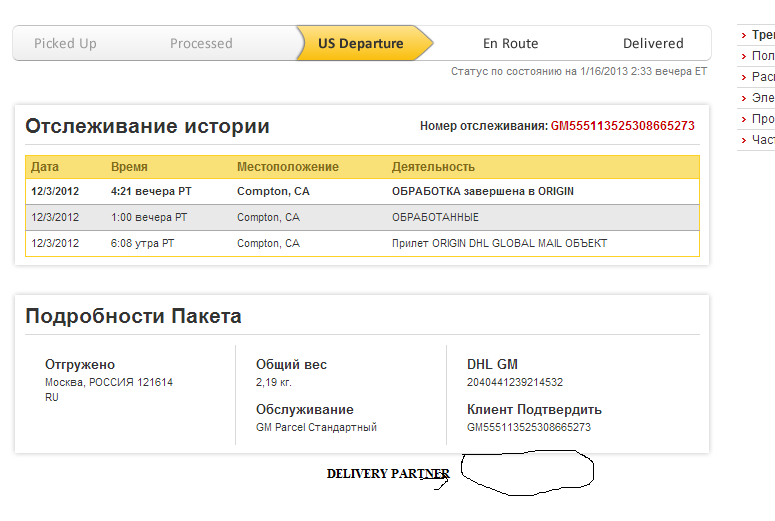Select the Delivered progress step
The width and height of the screenshot is (775, 521).
click(x=653, y=44)
